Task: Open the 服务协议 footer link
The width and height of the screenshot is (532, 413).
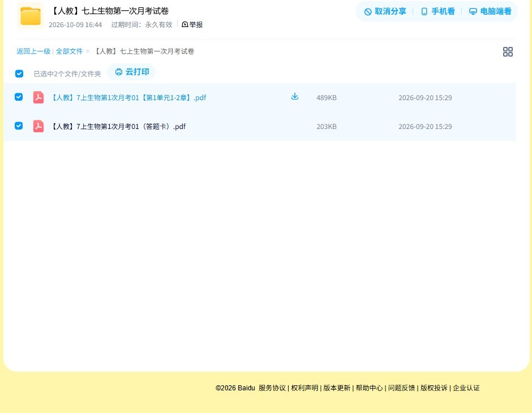Action: [272, 388]
